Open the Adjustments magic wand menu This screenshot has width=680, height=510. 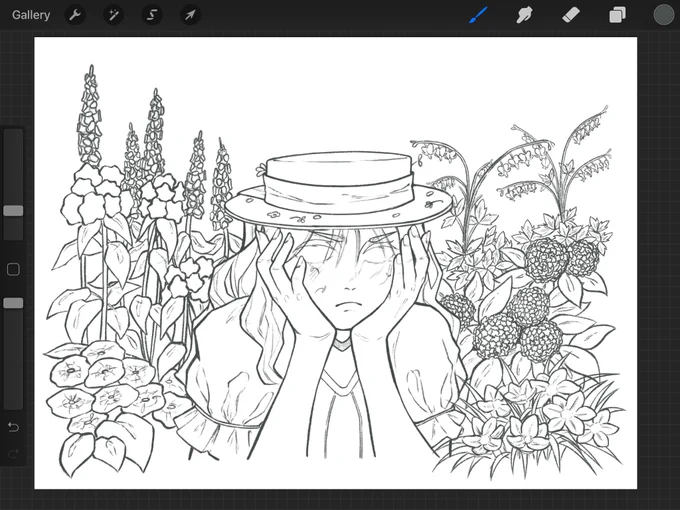click(113, 15)
